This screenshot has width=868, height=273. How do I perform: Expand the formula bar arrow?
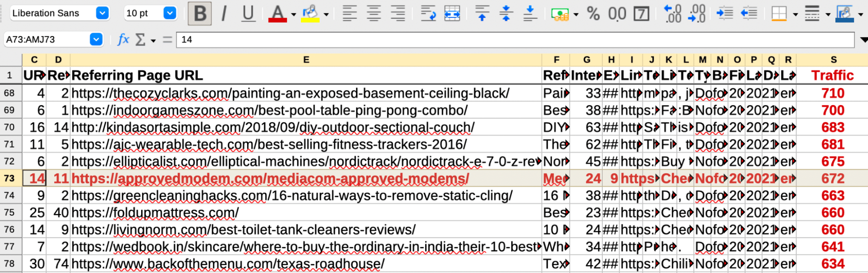(864, 40)
